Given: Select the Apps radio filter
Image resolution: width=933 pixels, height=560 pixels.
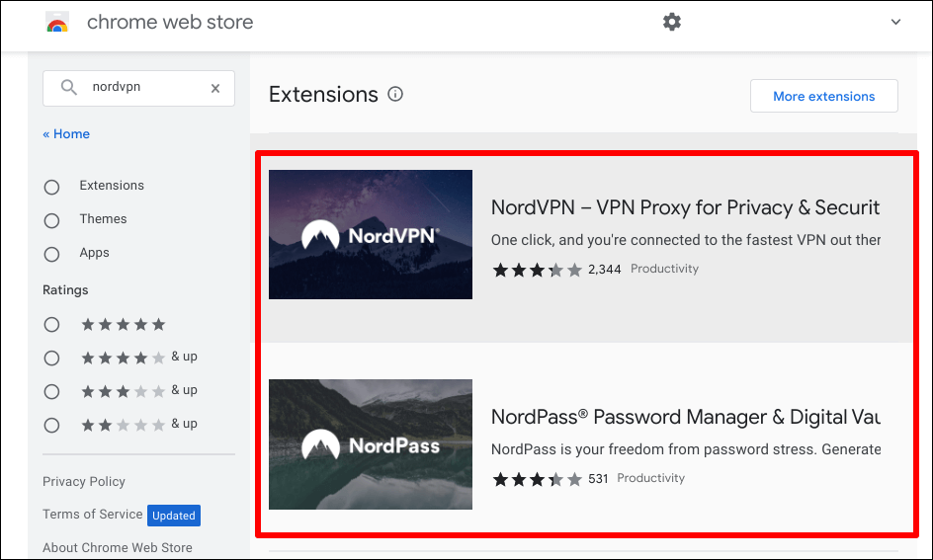Looking at the screenshot, I should click(51, 255).
